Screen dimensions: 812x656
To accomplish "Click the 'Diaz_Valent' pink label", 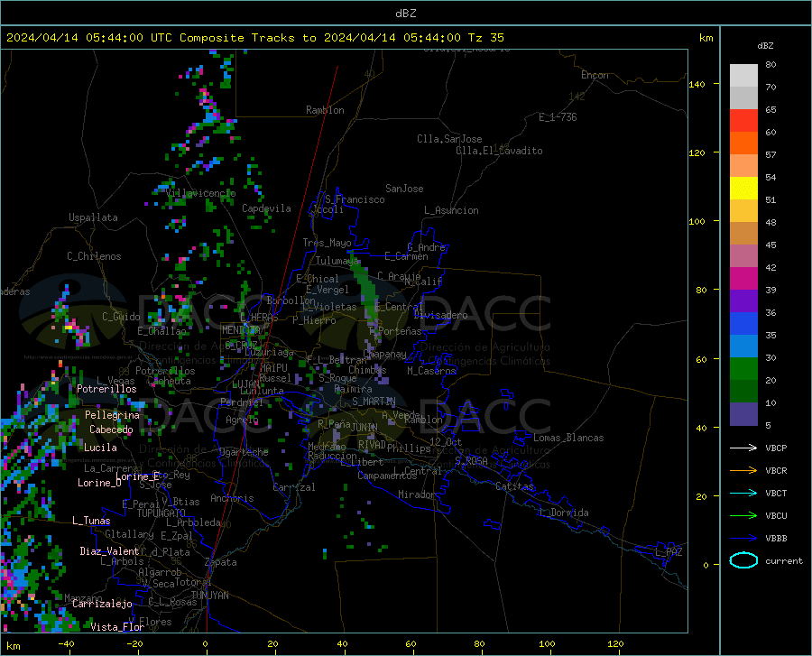I will 109,551.
